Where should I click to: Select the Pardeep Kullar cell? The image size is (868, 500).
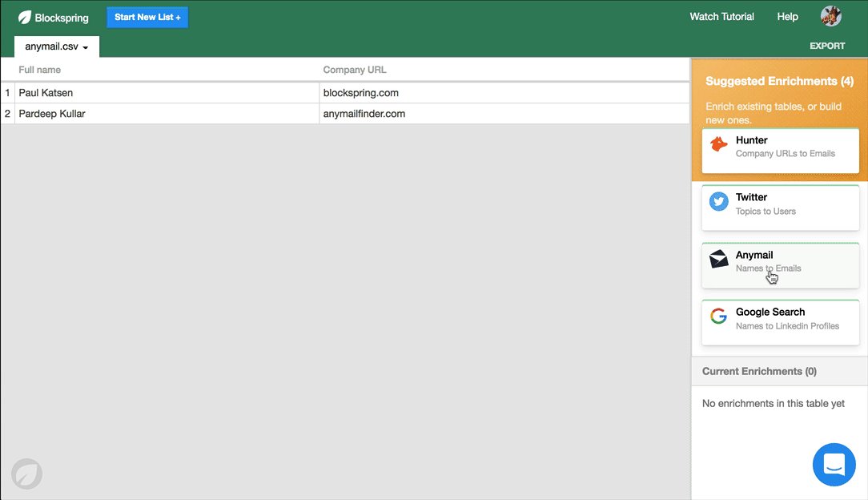tap(167, 114)
